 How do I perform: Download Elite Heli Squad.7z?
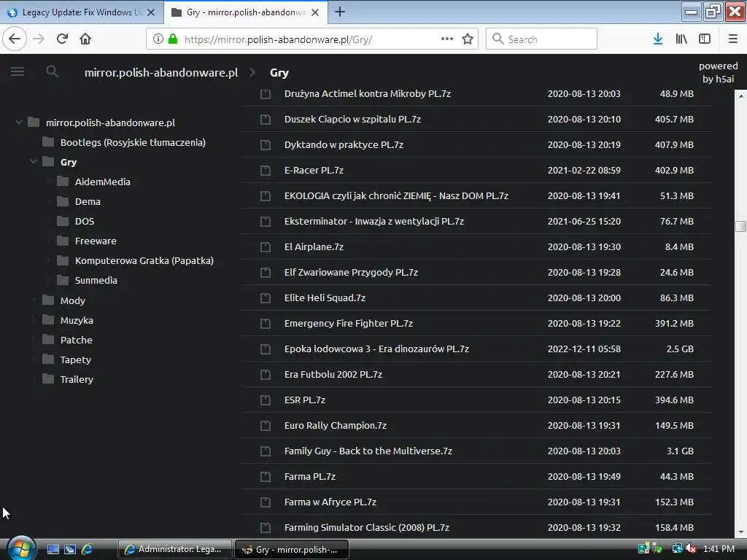click(x=325, y=298)
